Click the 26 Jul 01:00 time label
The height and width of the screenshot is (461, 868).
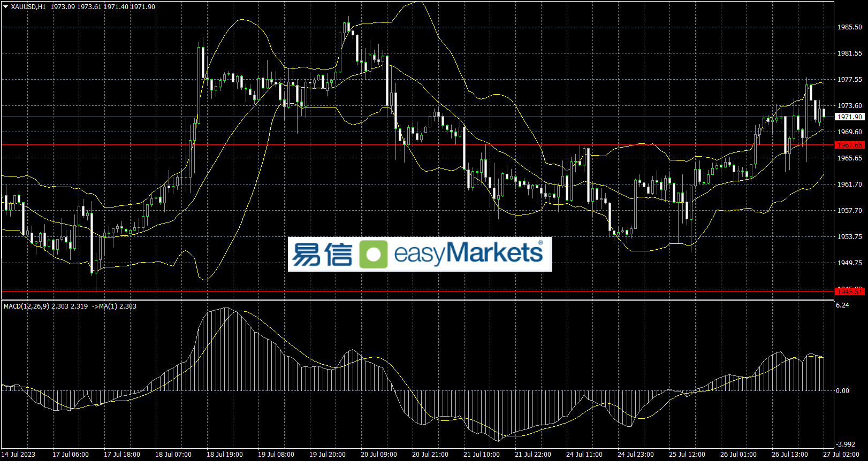click(x=738, y=455)
